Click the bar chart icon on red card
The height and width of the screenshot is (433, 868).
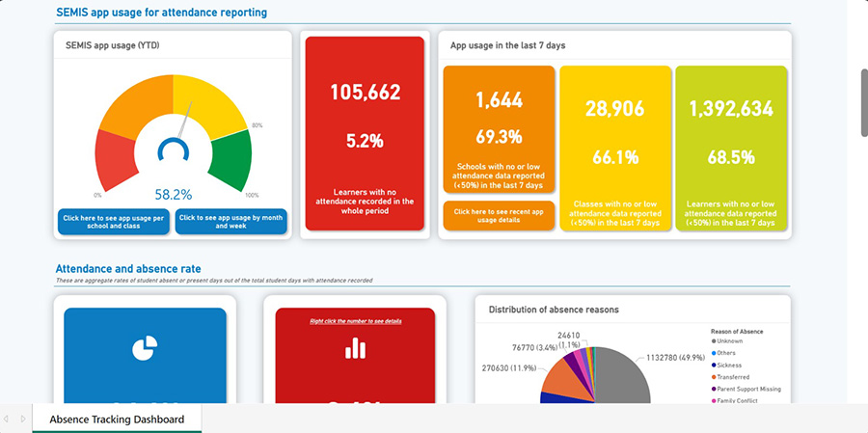click(354, 348)
